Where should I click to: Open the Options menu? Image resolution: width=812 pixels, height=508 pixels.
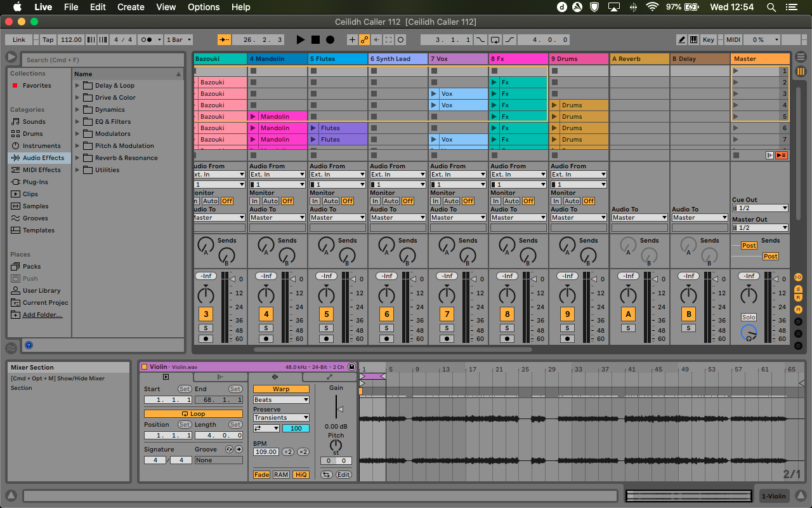point(203,7)
